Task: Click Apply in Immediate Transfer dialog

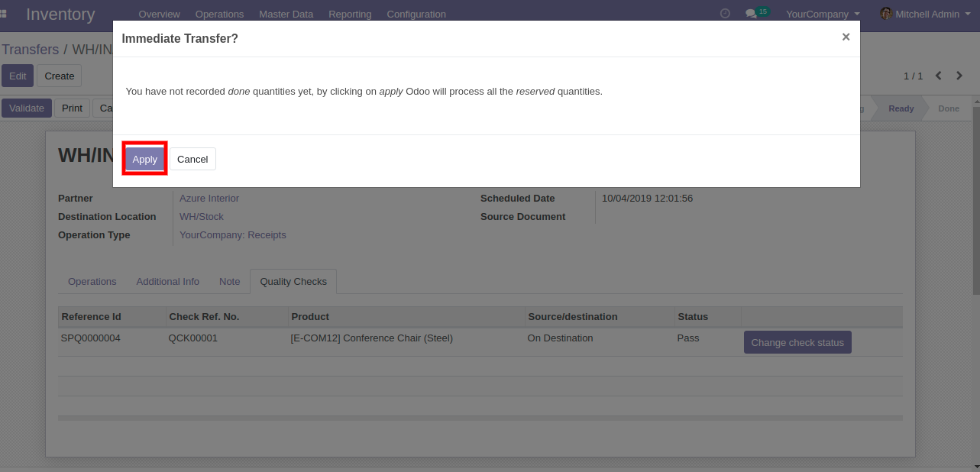Action: point(144,159)
